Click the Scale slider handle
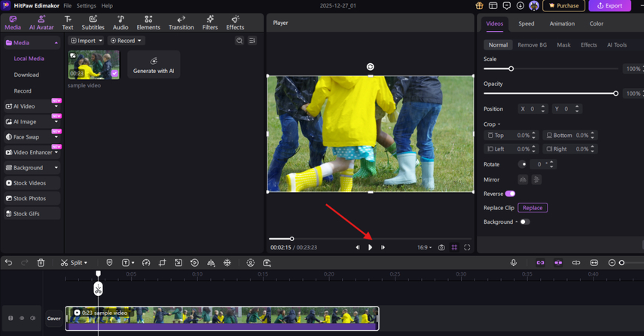The width and height of the screenshot is (644, 336). [511, 69]
